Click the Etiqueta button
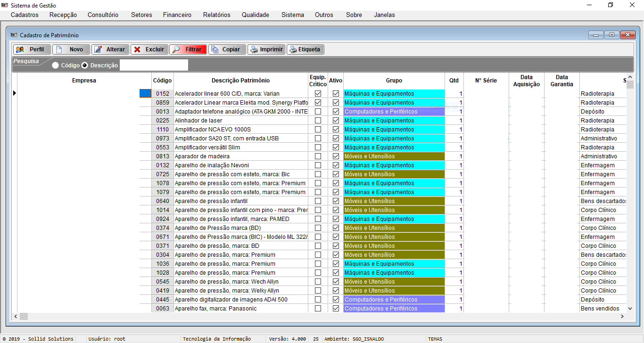The image size is (644, 343). click(305, 49)
